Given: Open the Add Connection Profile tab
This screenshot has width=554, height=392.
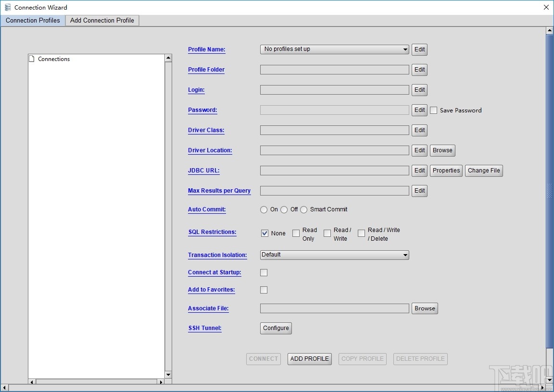Looking at the screenshot, I should pos(102,20).
